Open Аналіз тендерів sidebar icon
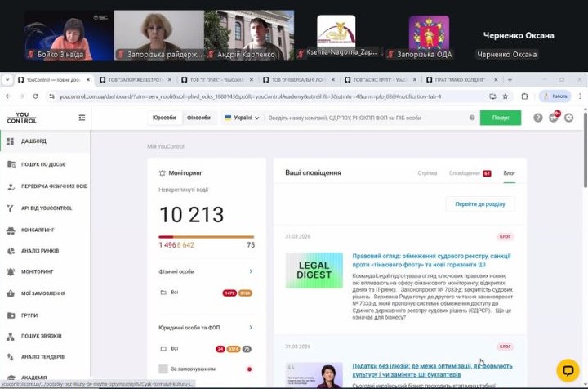This screenshot has height=389, width=588. tap(11, 357)
